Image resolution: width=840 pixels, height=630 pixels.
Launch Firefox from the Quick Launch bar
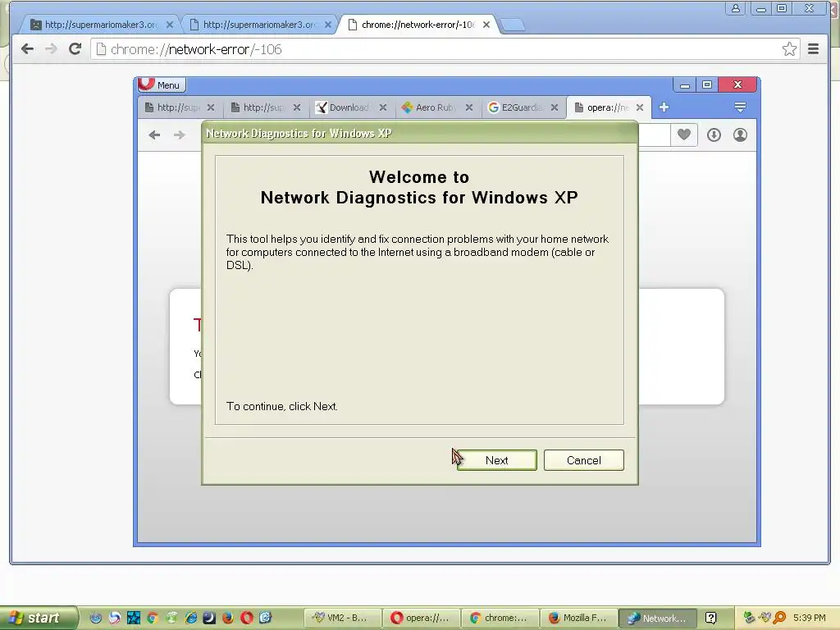[x=228, y=618]
